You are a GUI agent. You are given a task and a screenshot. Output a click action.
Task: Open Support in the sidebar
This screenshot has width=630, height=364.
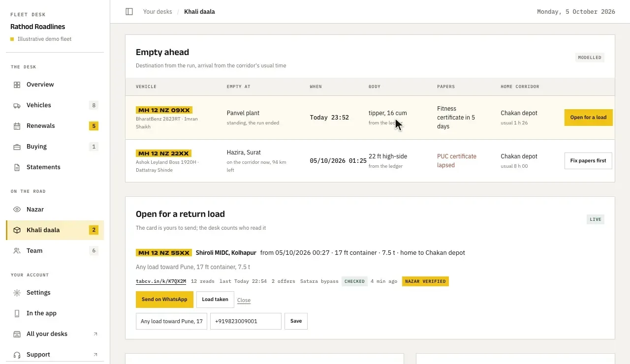point(55,355)
